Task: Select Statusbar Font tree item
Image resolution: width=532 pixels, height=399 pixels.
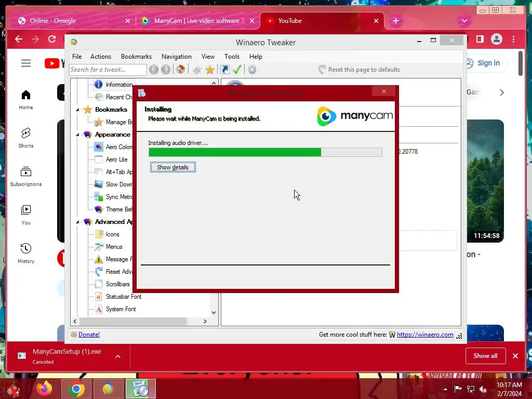Action: click(118, 297)
